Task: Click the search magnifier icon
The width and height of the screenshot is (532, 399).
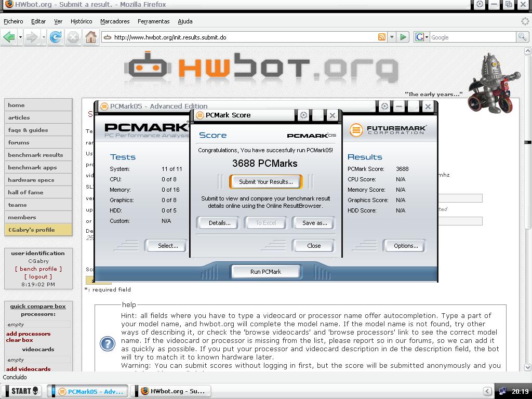Action: tap(522, 37)
